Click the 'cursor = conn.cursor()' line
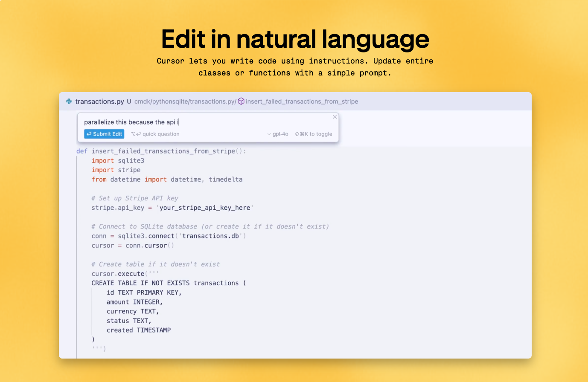The height and width of the screenshot is (382, 588). (133, 246)
